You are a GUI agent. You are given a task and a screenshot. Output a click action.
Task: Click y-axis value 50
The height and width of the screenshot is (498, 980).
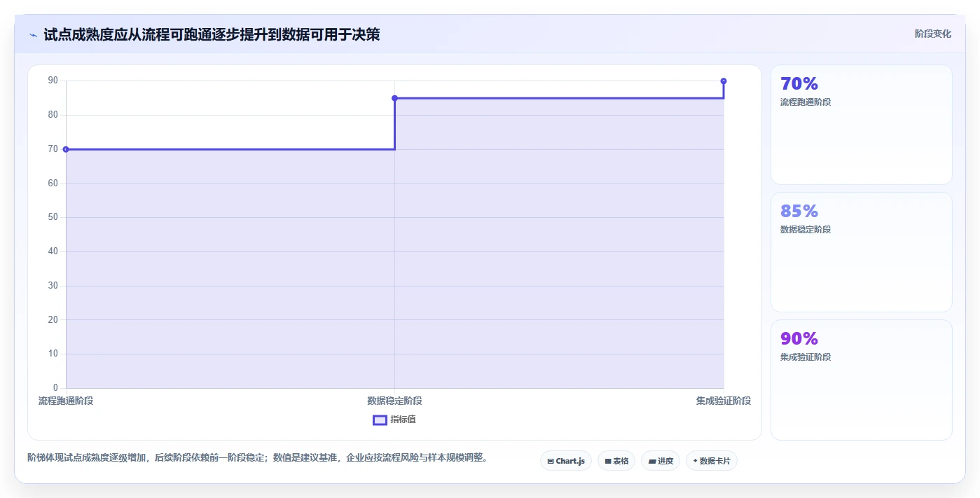pyautogui.click(x=53, y=217)
